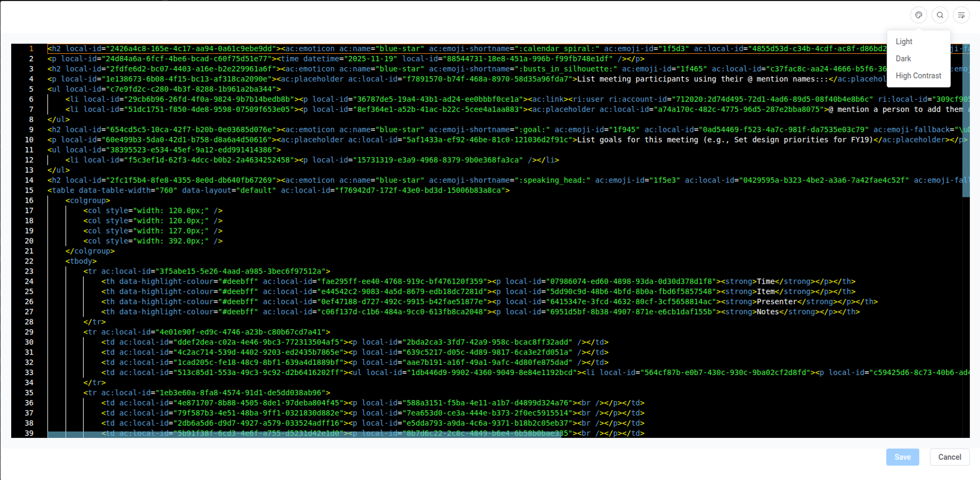Click the closing </ul> tag on line 13
Viewport: 980px width, 480px height.
pos(59,170)
